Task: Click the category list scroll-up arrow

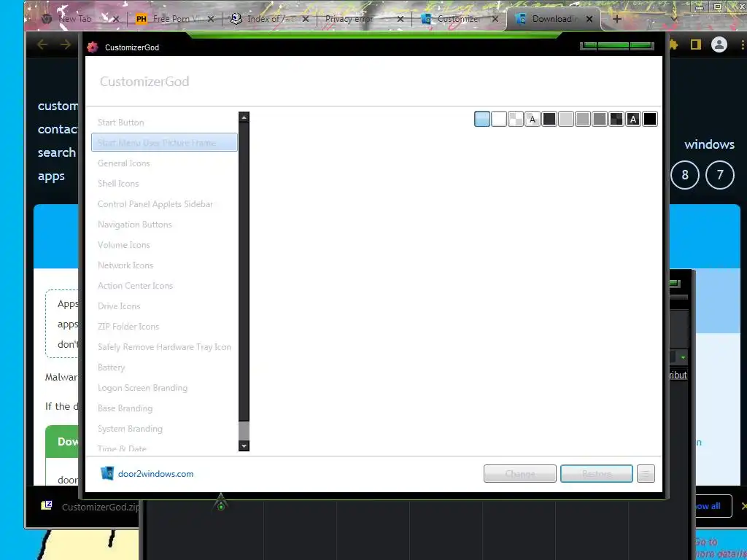Action: pyautogui.click(x=244, y=117)
